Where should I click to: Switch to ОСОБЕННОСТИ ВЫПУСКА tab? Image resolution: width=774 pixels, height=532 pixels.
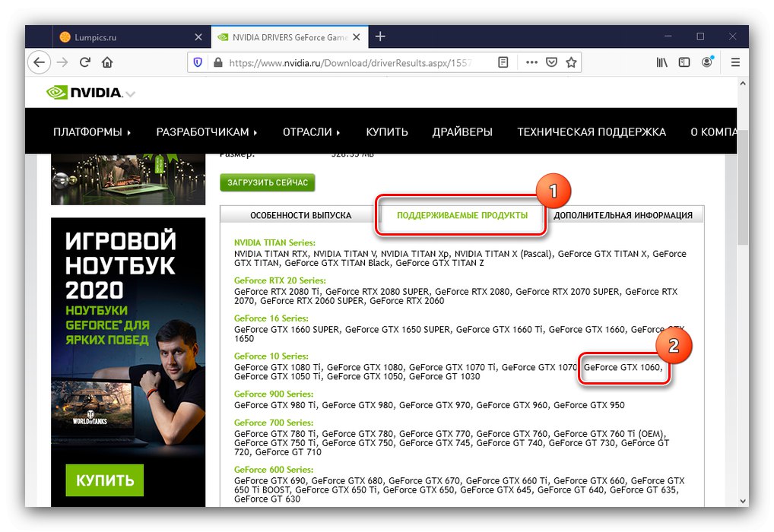[300, 215]
